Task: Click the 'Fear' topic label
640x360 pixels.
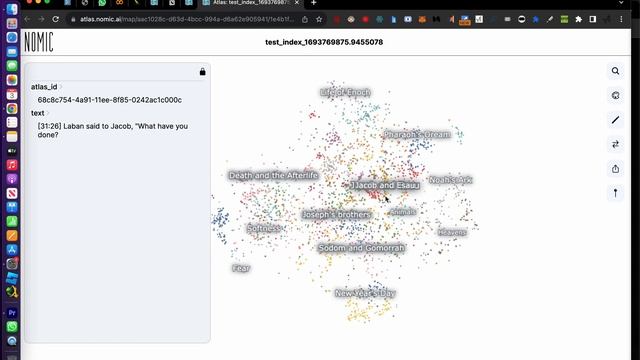Action: pyautogui.click(x=241, y=268)
